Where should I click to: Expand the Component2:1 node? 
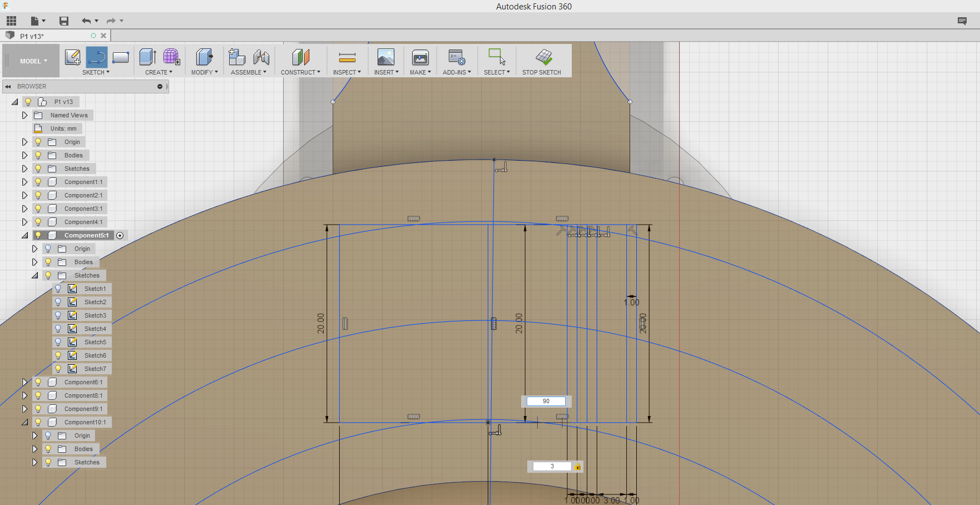[24, 195]
